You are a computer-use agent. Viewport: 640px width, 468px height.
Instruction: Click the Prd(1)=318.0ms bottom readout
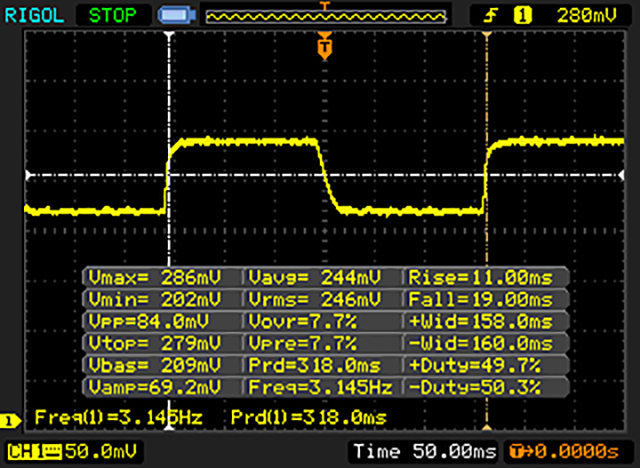pyautogui.click(x=309, y=417)
